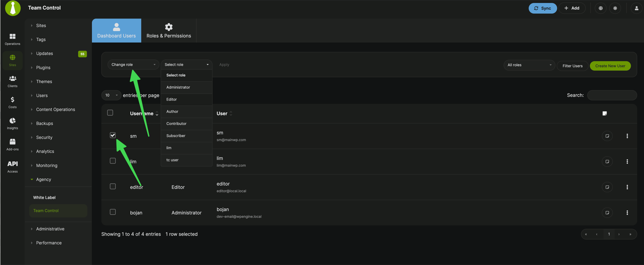The image size is (644, 265).
Task: Open the All roles filter dropdown
Action: [529, 65]
